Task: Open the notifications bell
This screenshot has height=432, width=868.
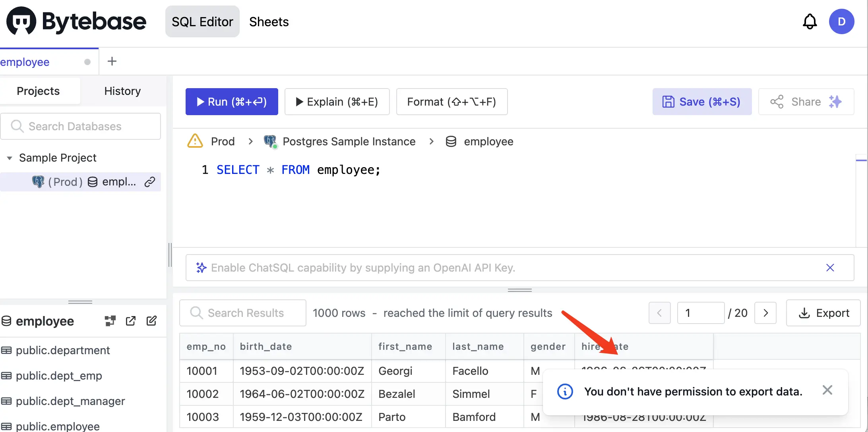Action: pos(810,21)
